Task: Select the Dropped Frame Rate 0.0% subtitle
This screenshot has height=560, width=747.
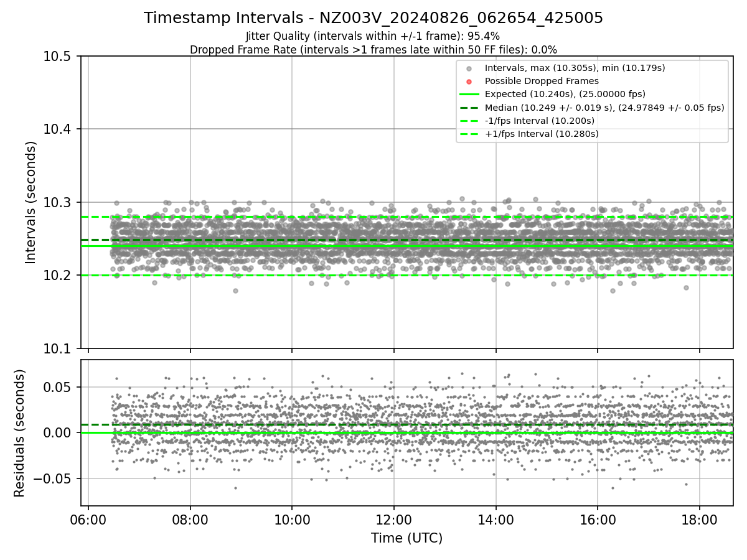Action: (374, 49)
